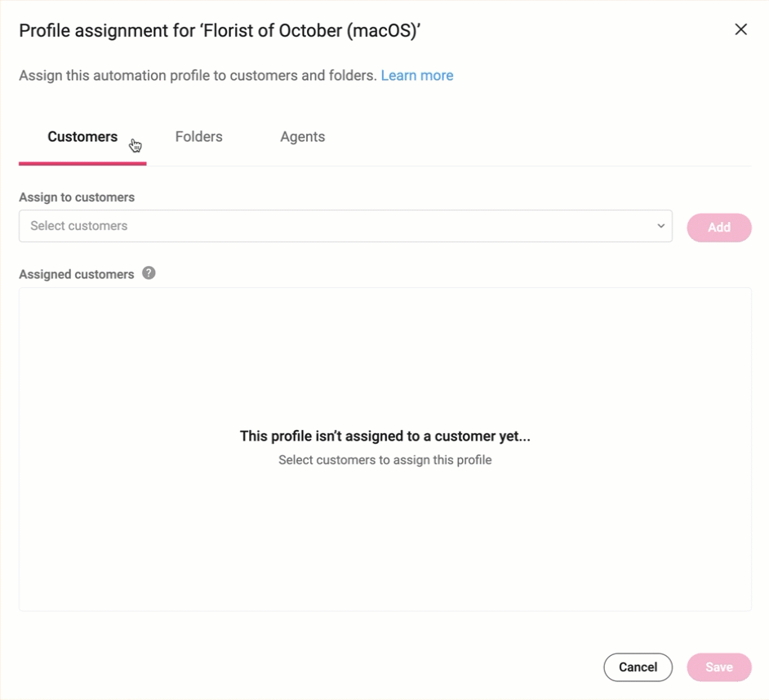The image size is (769, 700).
Task: Select the Customers tab
Action: click(82, 136)
